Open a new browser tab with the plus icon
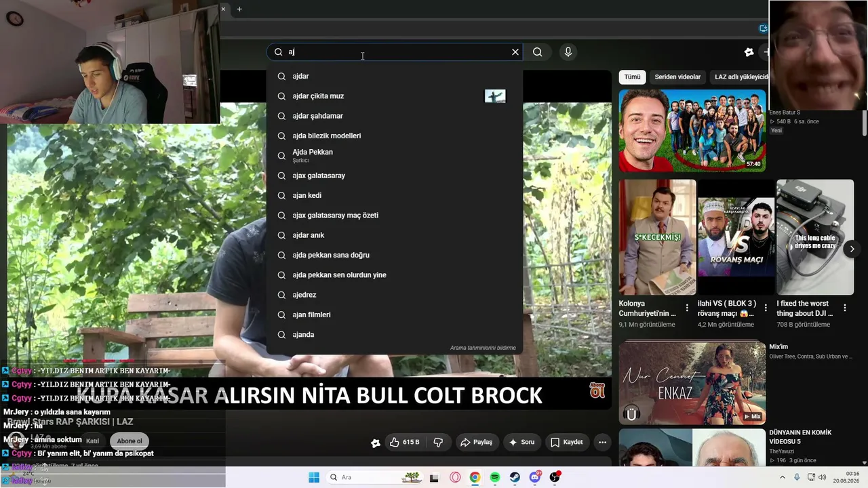Viewport: 868px width, 488px height. pos(239,9)
